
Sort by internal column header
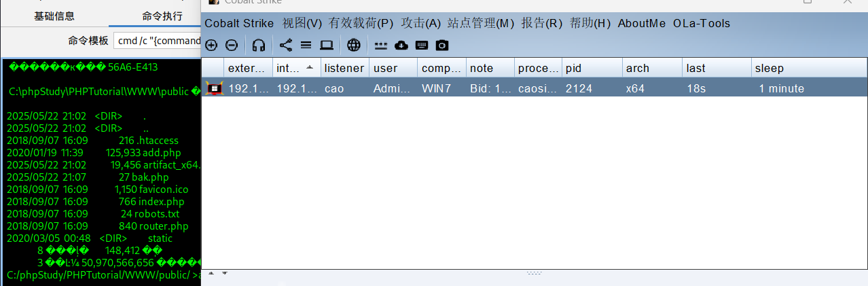(x=296, y=68)
